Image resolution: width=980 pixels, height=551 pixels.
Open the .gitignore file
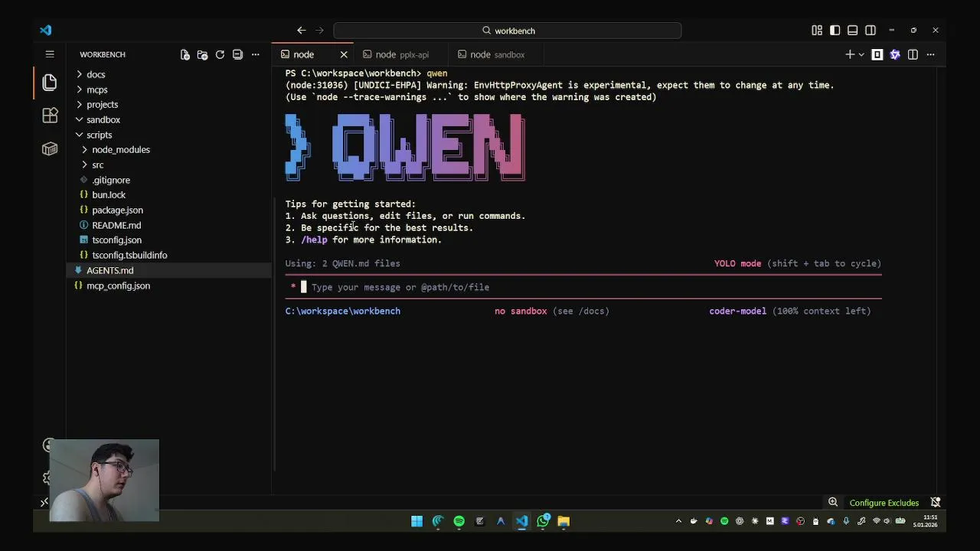pyautogui.click(x=111, y=180)
